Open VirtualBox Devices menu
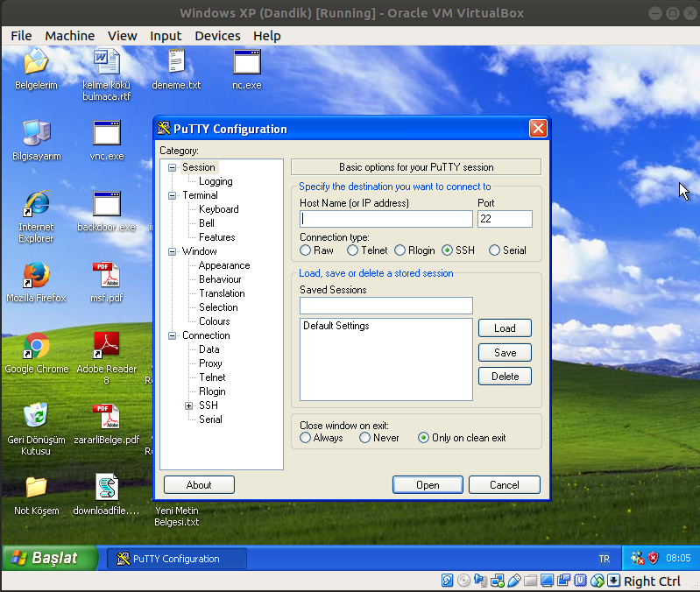Image resolution: width=700 pixels, height=592 pixels. pyautogui.click(x=217, y=36)
